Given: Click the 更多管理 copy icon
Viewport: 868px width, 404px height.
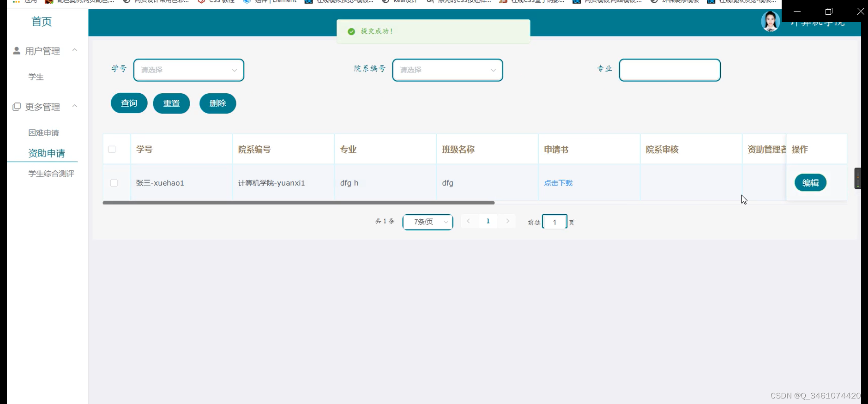Looking at the screenshot, I should pyautogui.click(x=17, y=107).
